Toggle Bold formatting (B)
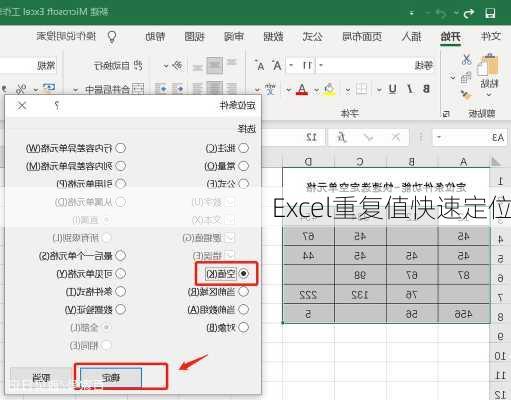This screenshot has width=511, height=400. [x=426, y=89]
